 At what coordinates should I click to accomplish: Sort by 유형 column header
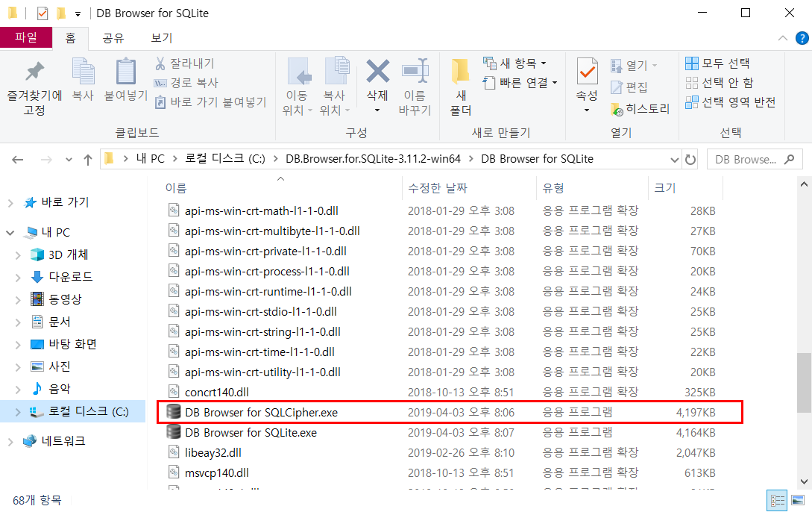(553, 188)
